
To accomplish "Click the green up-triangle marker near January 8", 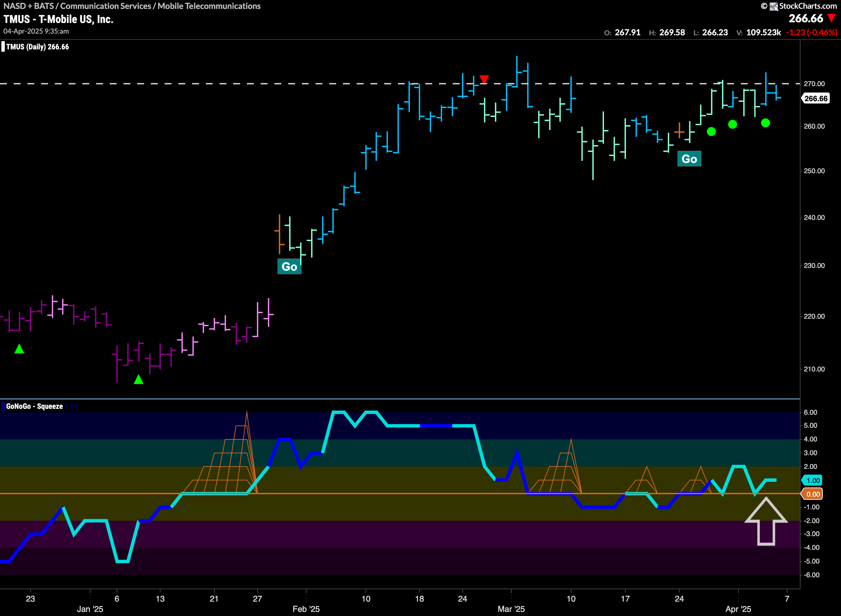I will point(138,380).
